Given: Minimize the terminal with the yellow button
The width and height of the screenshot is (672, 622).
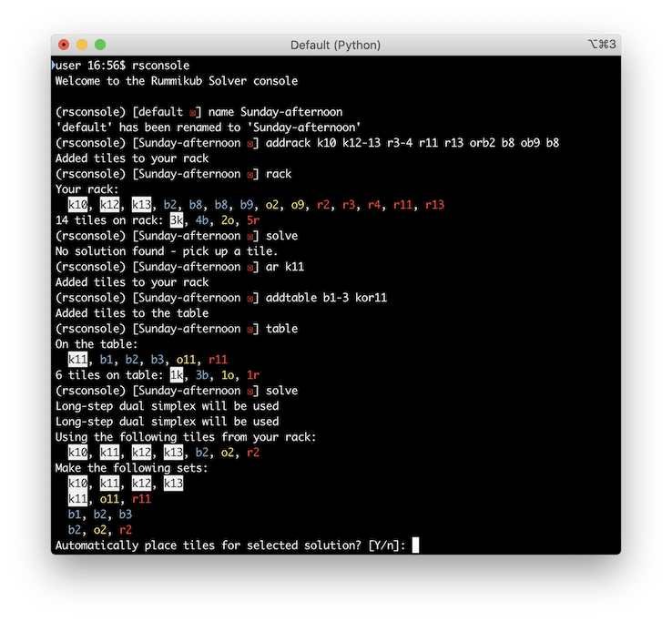Looking at the screenshot, I should (82, 45).
